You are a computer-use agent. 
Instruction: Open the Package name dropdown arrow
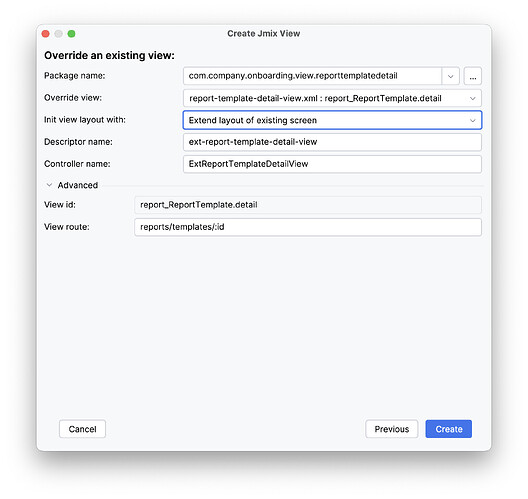451,76
